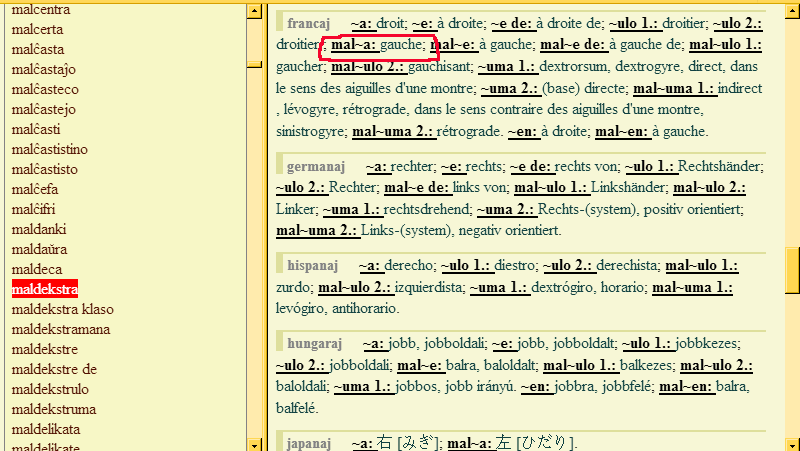This screenshot has height=451, width=800.
Task: Choose maldekstrulo from the word list
Action: (x=50, y=389)
